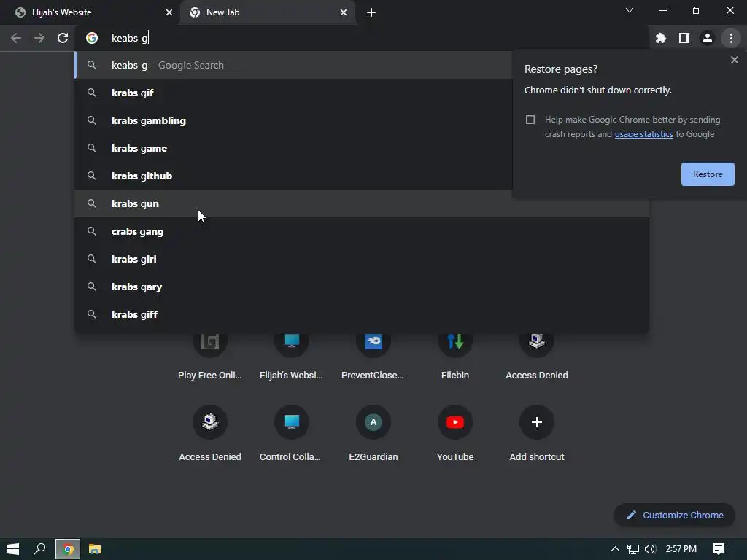Image resolution: width=747 pixels, height=560 pixels.
Task: Open the Access Denied shortcut above Control Colla...
Action: [x=209, y=432]
